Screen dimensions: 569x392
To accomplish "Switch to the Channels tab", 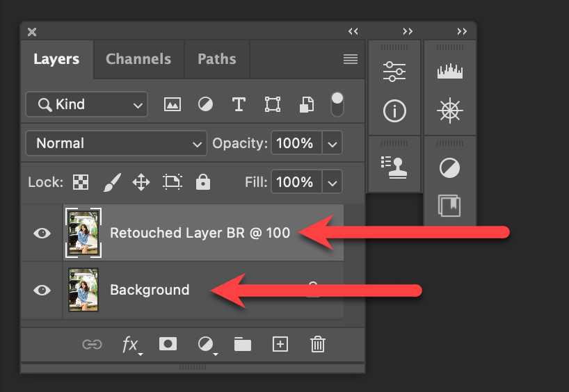I will tap(138, 59).
